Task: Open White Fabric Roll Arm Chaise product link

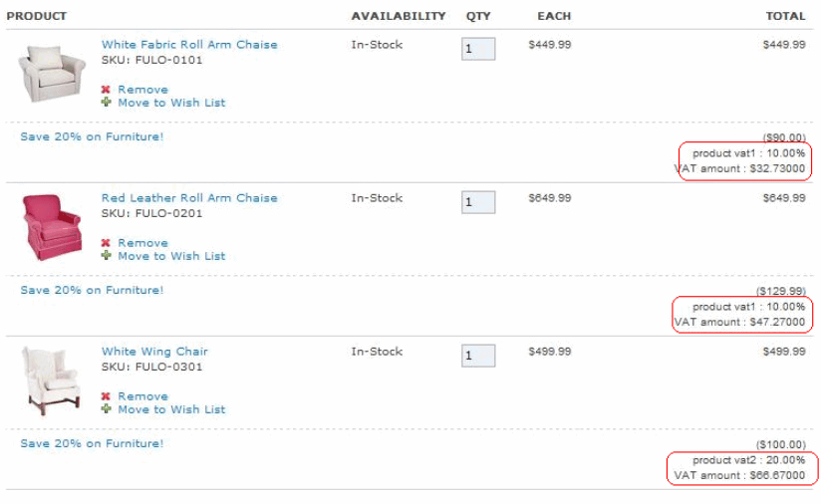Action: point(189,45)
